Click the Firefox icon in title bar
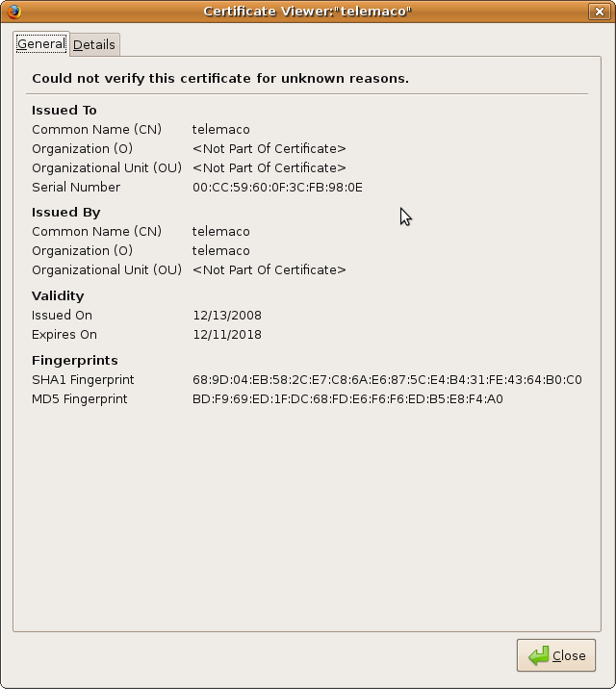Image resolution: width=616 pixels, height=689 pixels. click(x=14, y=12)
